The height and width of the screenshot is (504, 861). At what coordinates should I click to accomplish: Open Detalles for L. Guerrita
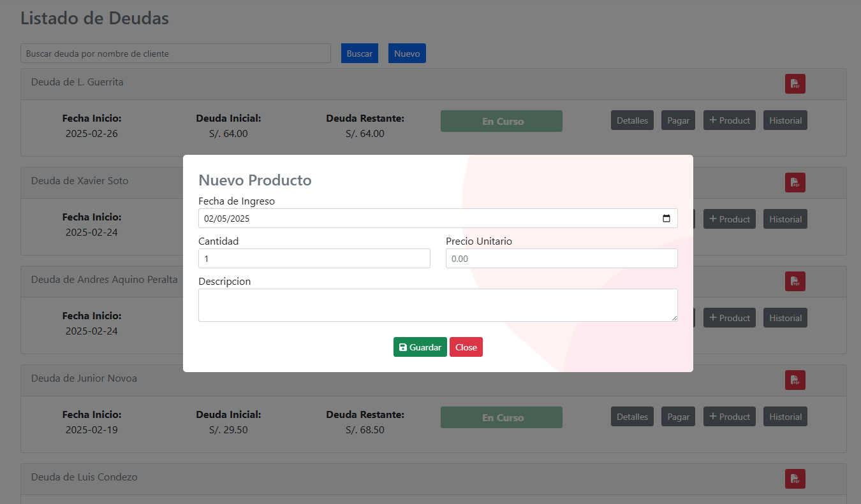[632, 120]
